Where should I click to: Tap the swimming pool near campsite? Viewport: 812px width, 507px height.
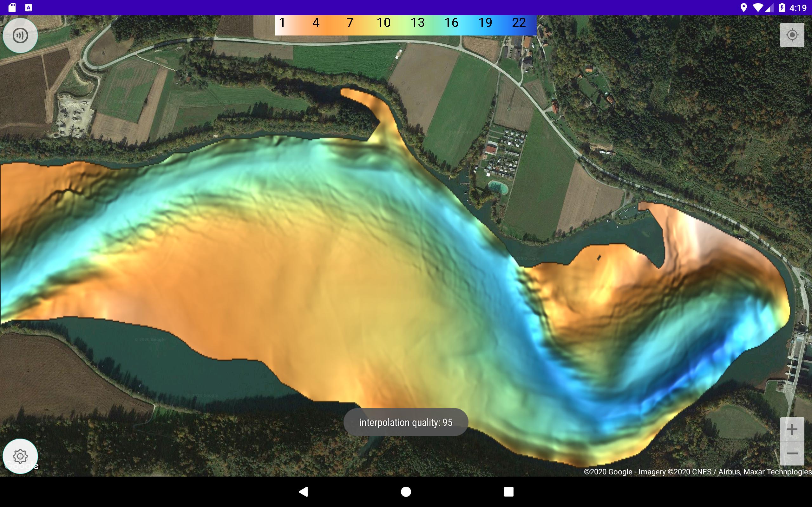498,187
